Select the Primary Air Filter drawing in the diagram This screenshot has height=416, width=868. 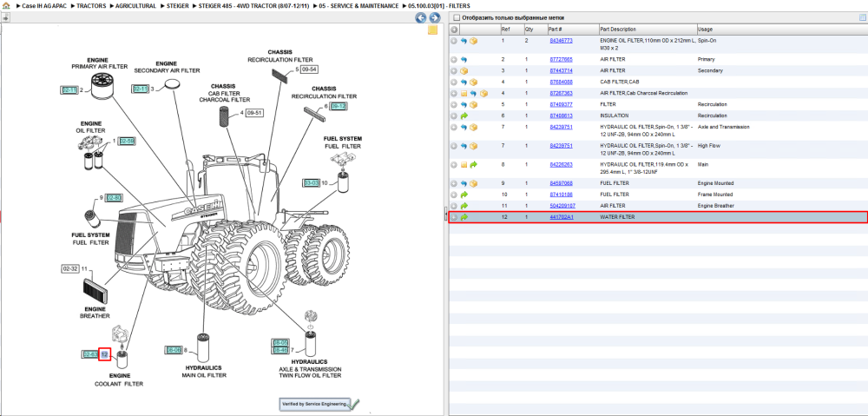point(102,86)
